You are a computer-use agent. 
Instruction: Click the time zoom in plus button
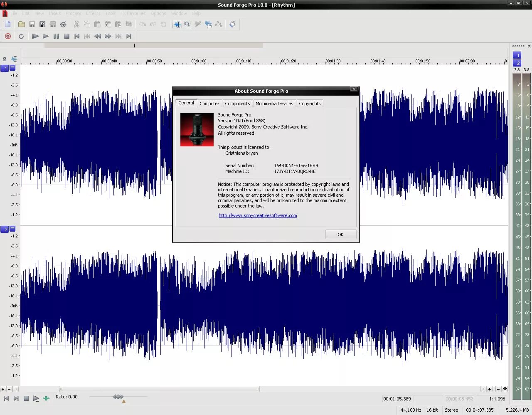tap(490, 389)
